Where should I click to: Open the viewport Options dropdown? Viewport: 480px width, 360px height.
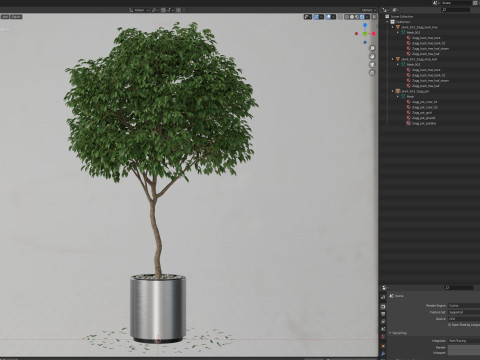pos(368,10)
